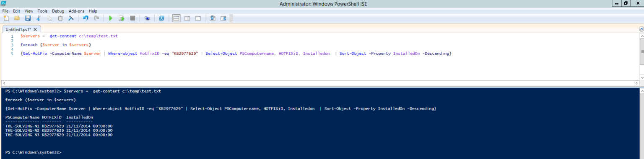Open a script with the folder icon
The height and width of the screenshot is (159, 644).
[x=17, y=18]
